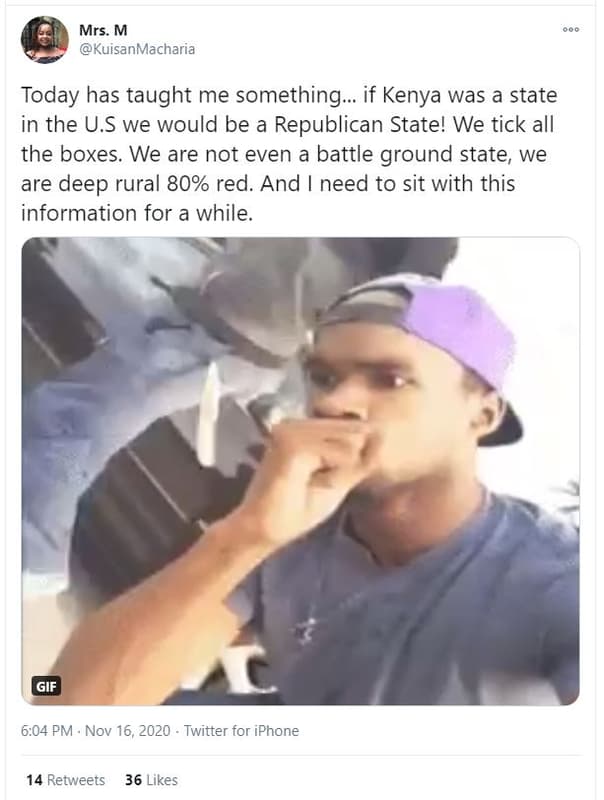Screen dimensions: 604x800
Task: Click the last line "information for a while."
Action: (x=137, y=213)
